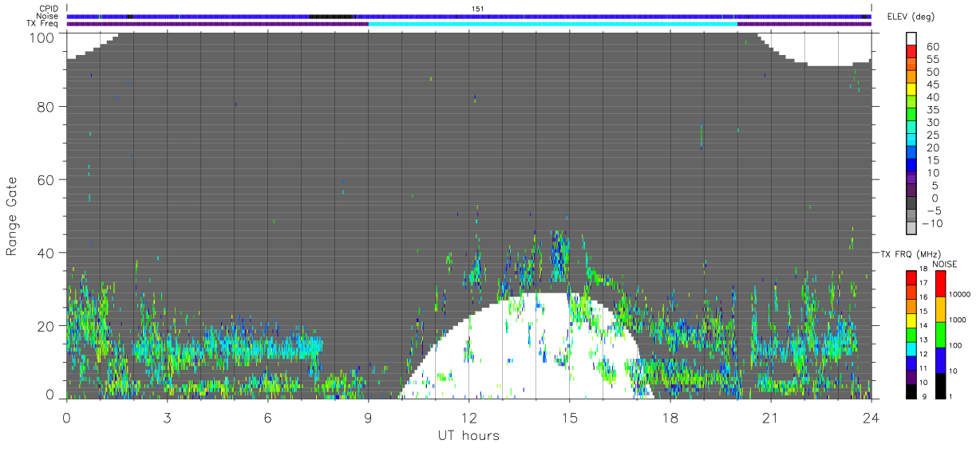Click the UT hours axis title
Viewport: 980px width, 452px height.
tap(468, 436)
